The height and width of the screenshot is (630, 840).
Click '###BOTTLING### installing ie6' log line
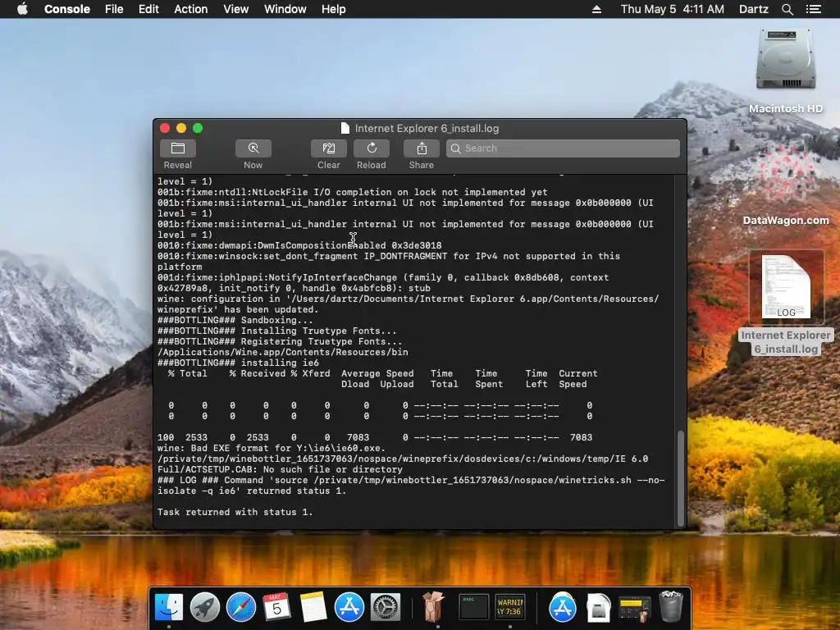[238, 363]
